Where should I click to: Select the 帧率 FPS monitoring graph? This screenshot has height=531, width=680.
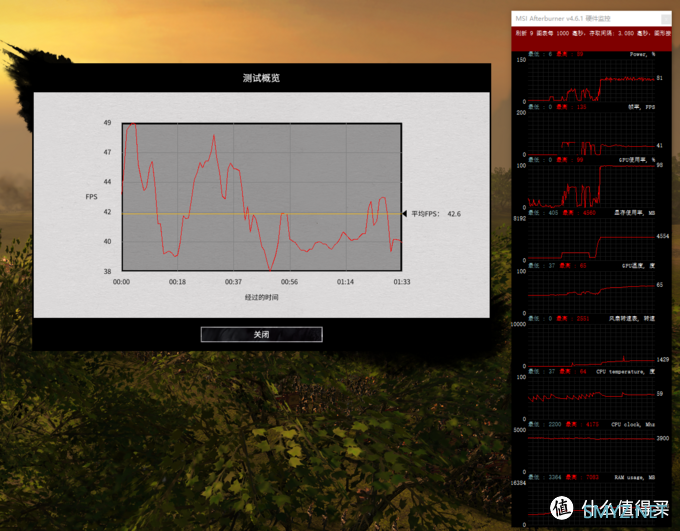pyautogui.click(x=590, y=132)
